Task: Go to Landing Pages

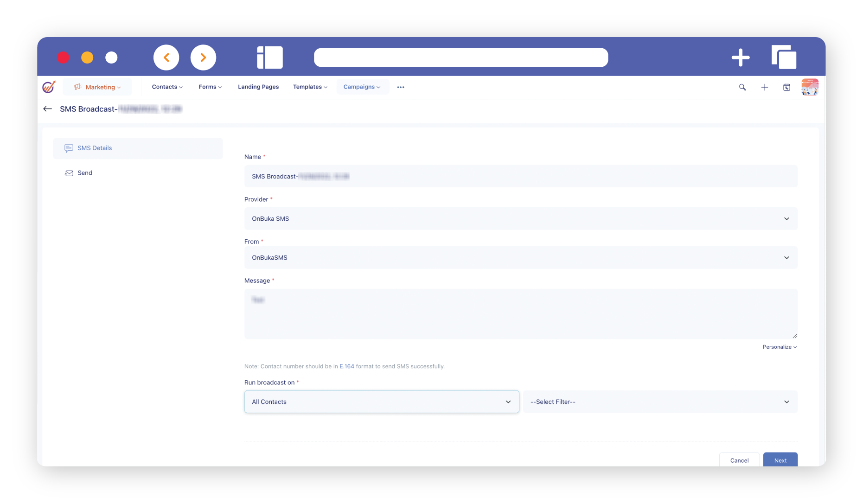Action: [258, 87]
